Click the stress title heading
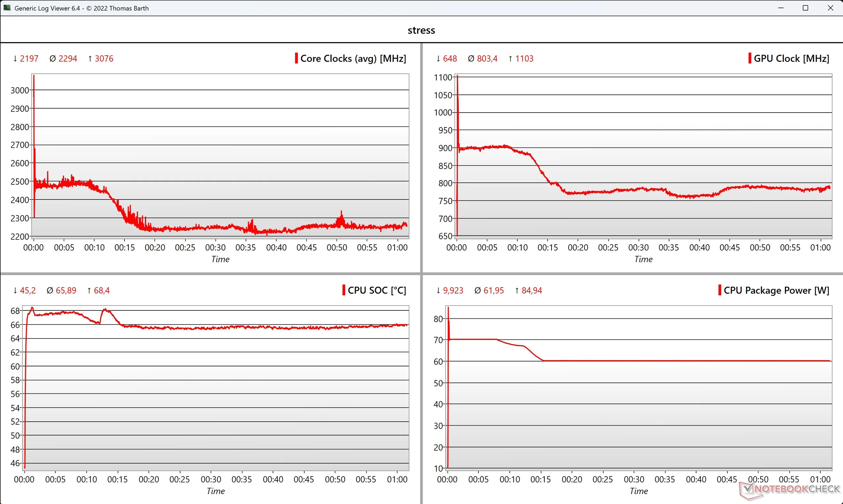 (421, 30)
